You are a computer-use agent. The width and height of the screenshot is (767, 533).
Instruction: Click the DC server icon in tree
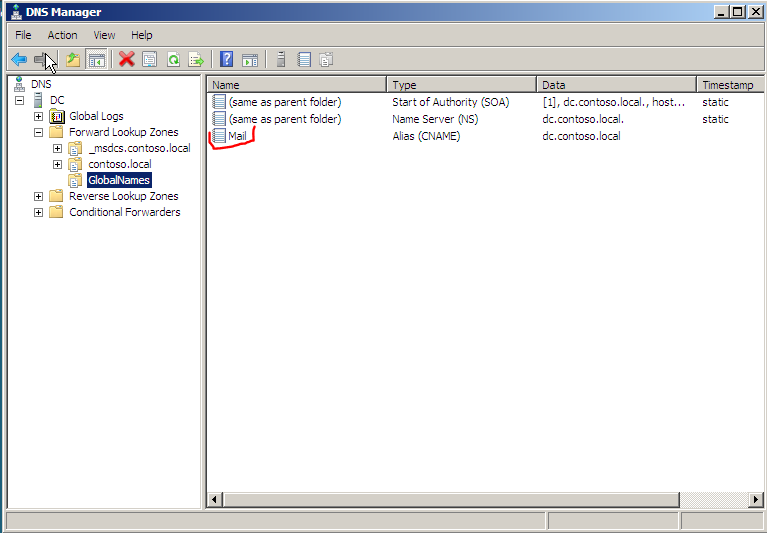(x=38, y=100)
